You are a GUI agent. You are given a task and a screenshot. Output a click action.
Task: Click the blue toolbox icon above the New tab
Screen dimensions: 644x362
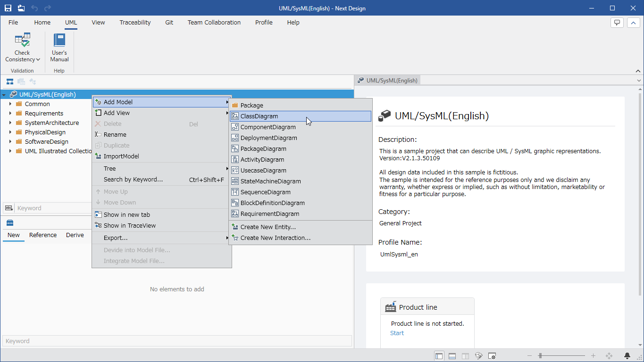[x=10, y=223]
